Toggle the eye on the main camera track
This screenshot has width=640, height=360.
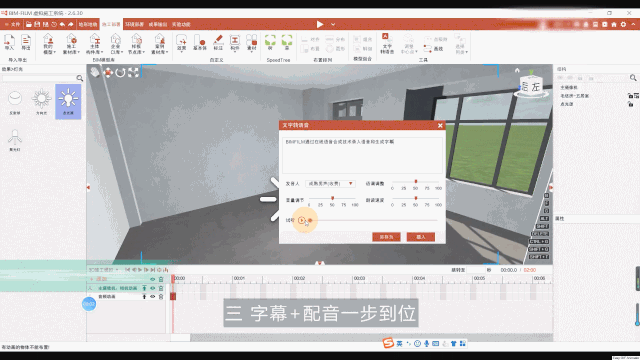pyautogui.click(x=152, y=288)
